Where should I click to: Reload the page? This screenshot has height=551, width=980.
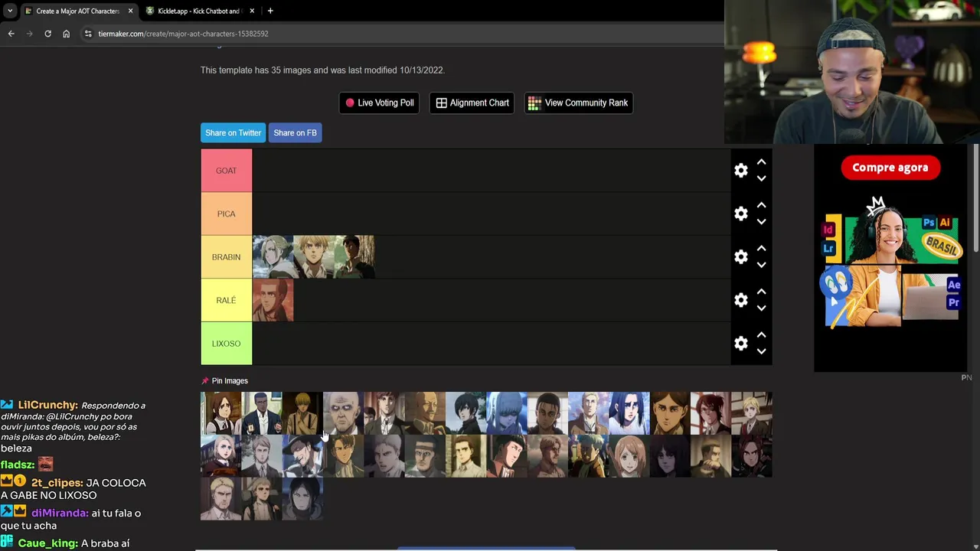[x=47, y=34]
